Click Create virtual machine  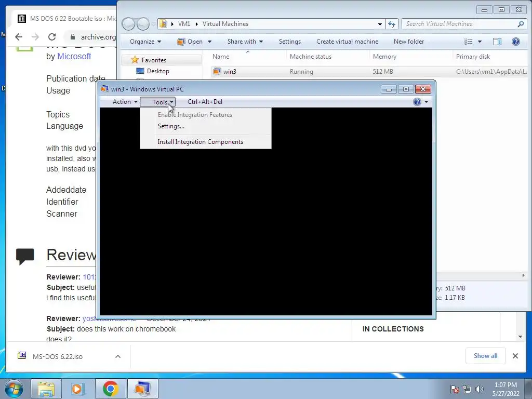(347, 42)
